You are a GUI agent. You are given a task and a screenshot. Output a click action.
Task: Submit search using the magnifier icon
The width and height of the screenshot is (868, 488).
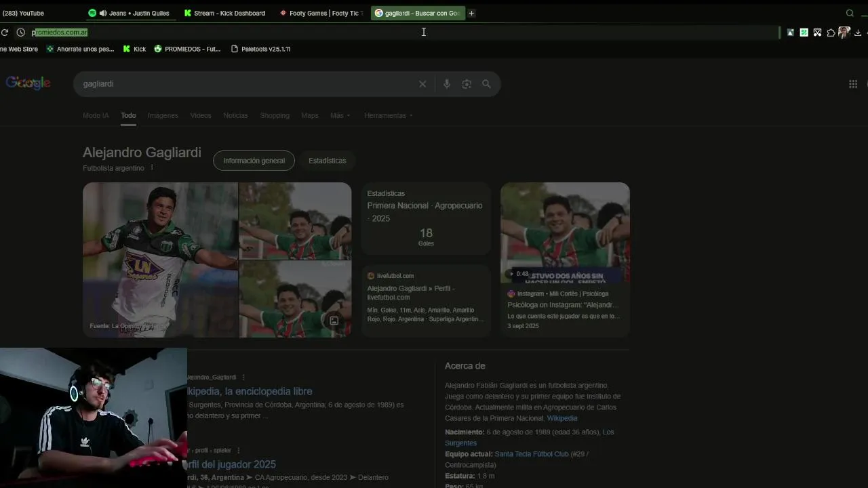coord(486,84)
